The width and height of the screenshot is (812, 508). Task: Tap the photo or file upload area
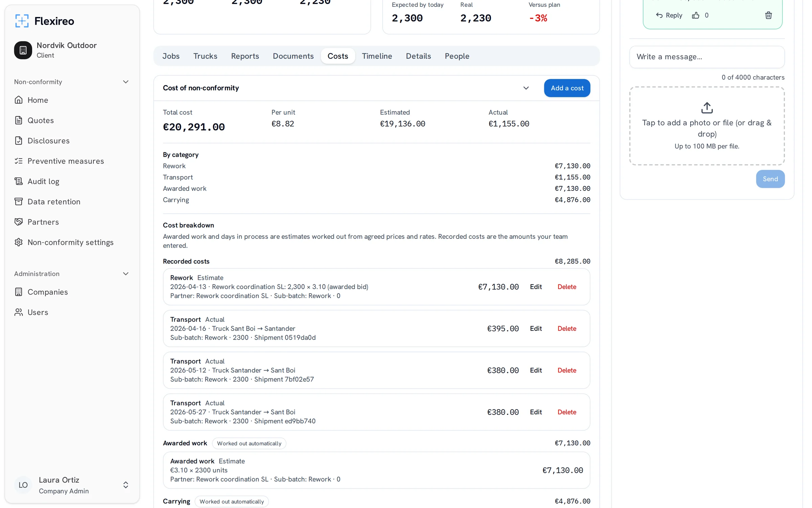pos(707,126)
